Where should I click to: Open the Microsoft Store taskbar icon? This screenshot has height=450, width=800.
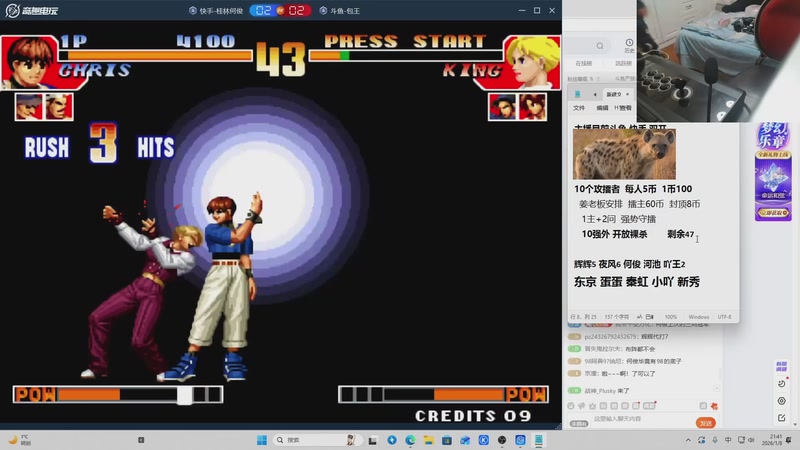click(447, 440)
